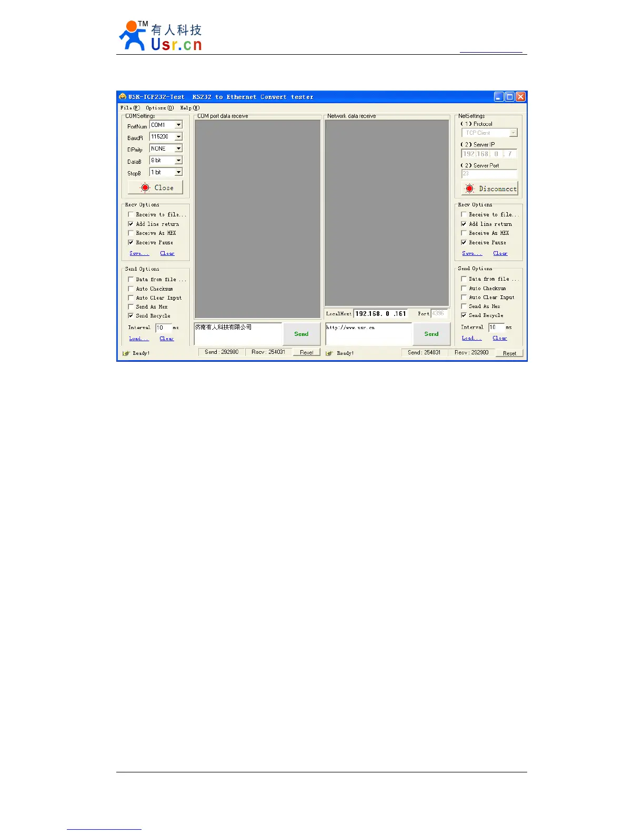
Task: Close the tester window with the red X
Action: pyautogui.click(x=520, y=96)
